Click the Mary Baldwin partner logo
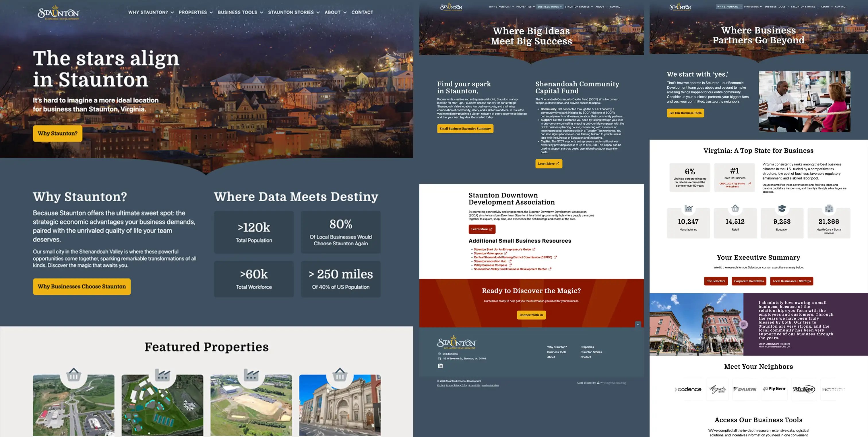Viewport: 868px width, 437px height. pyautogui.click(x=833, y=389)
